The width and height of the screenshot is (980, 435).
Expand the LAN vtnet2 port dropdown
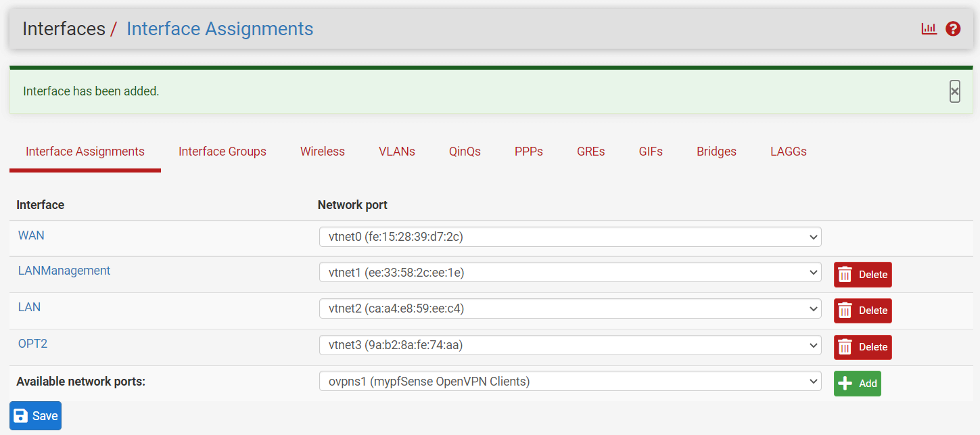[570, 308]
